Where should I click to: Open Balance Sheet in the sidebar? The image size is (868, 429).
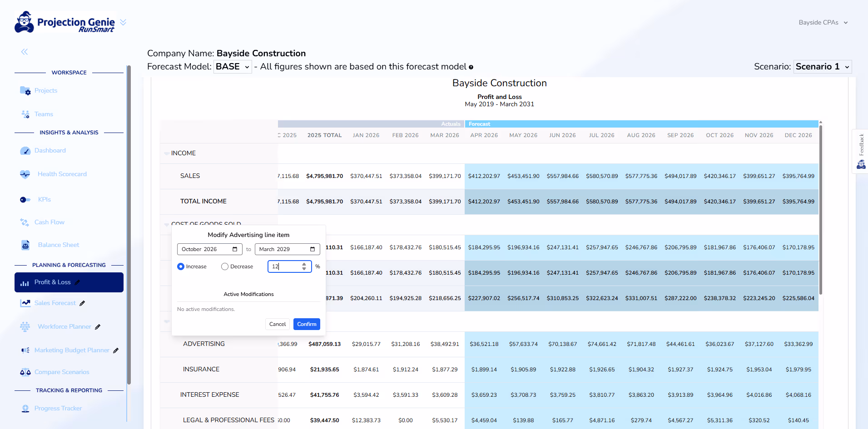(59, 245)
